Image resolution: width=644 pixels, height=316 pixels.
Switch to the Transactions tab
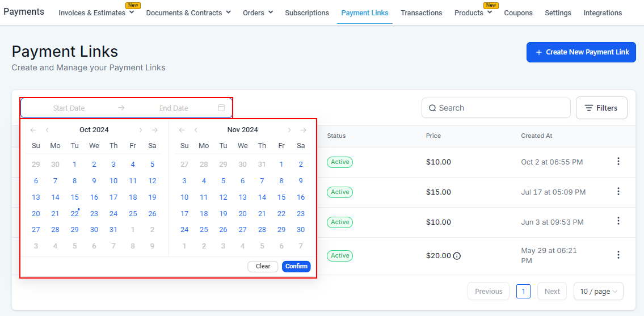tap(421, 12)
